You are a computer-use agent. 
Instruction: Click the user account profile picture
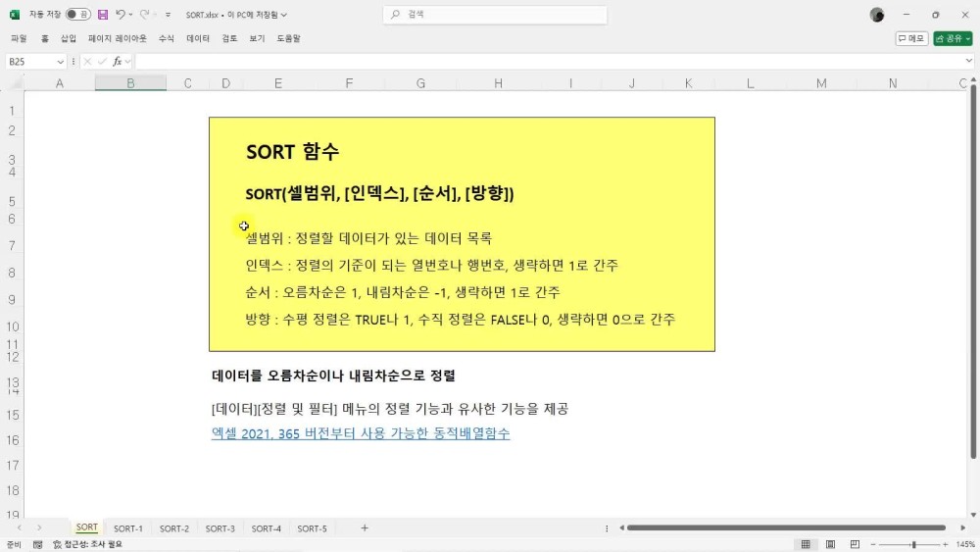[876, 15]
